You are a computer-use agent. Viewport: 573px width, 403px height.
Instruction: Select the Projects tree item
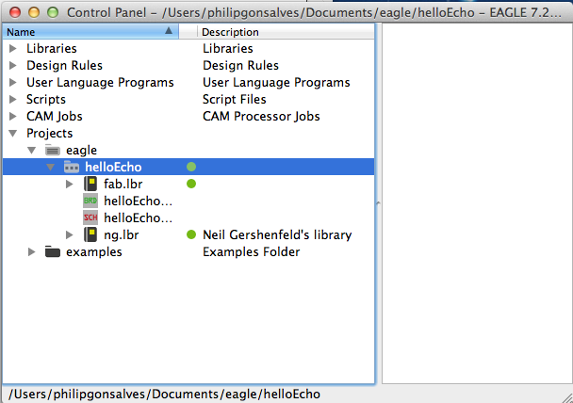(49, 133)
